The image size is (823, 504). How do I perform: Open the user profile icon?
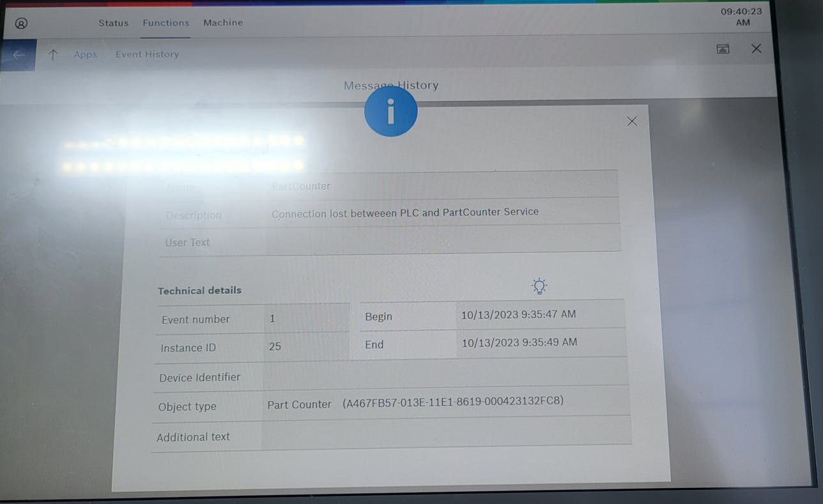point(21,24)
